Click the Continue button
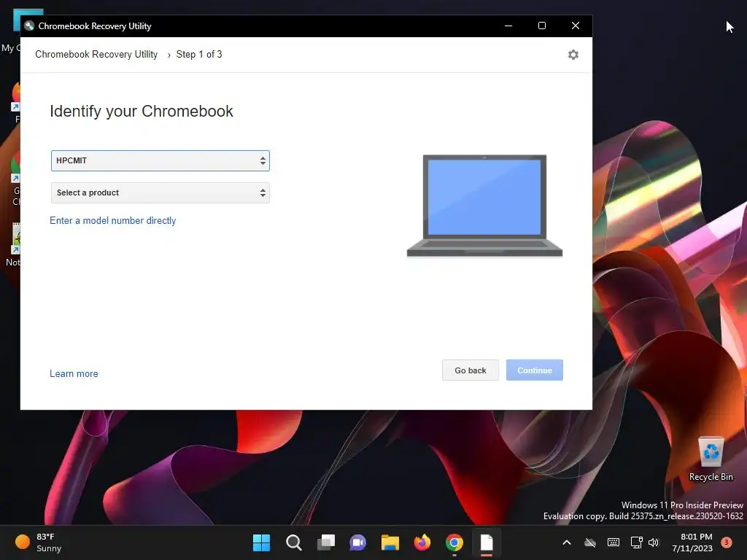Screen dimensions: 747x560 tap(535, 370)
